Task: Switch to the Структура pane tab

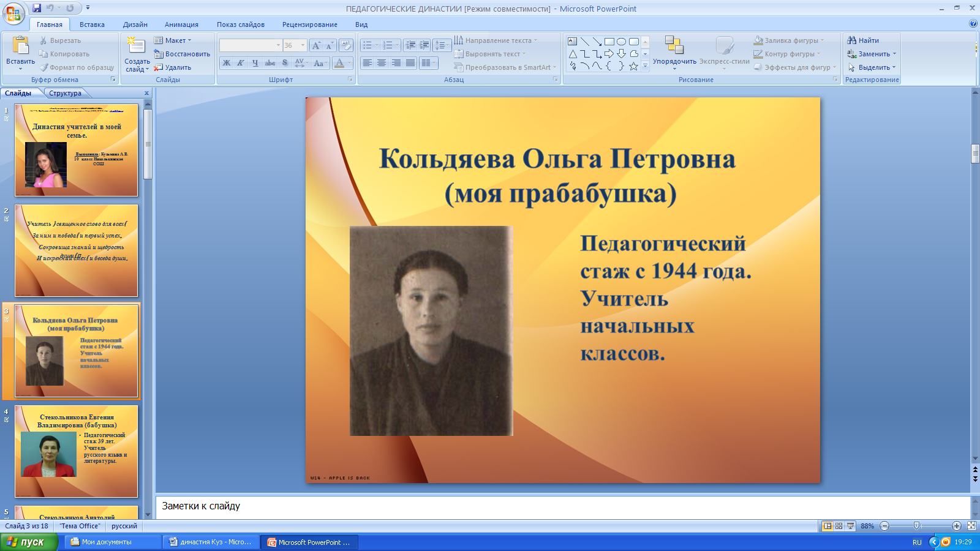Action: coord(66,93)
